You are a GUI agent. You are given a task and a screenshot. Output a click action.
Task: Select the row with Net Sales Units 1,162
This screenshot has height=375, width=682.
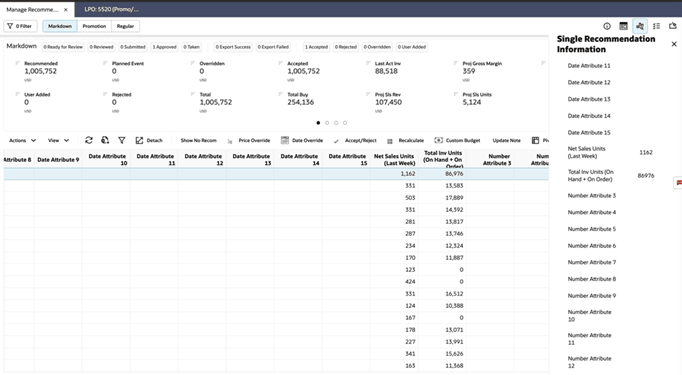[276, 174]
